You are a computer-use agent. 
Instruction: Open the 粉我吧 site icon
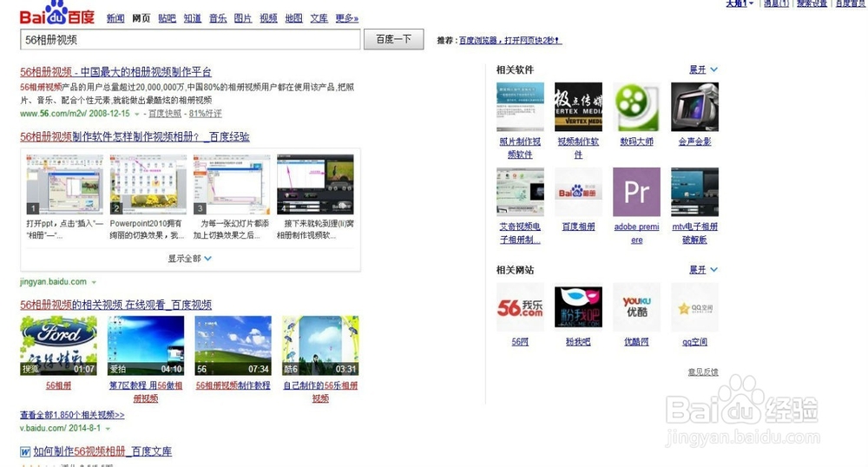click(x=578, y=307)
